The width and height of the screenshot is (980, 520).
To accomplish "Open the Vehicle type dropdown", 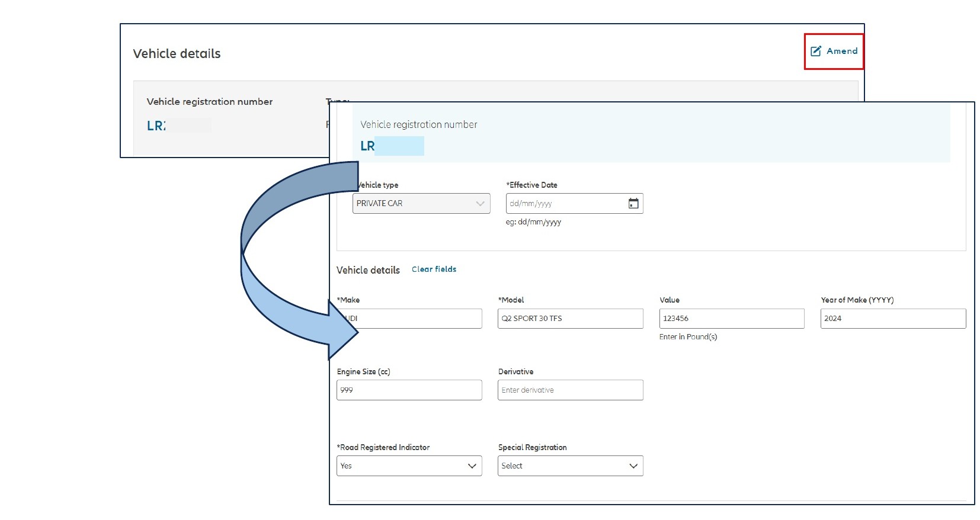I will pos(421,203).
